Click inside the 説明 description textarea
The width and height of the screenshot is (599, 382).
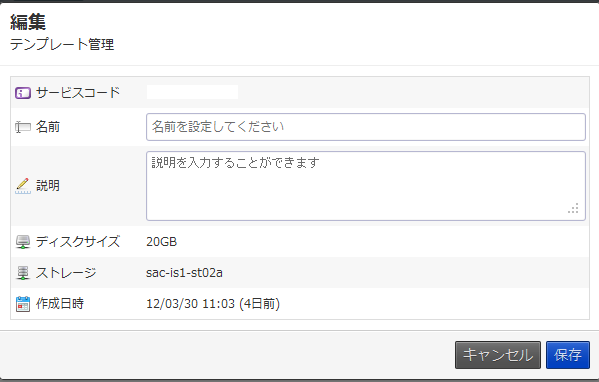pos(366,186)
